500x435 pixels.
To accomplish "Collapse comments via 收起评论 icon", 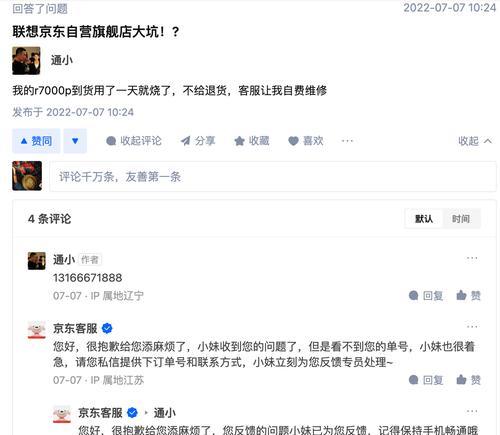I will (134, 141).
